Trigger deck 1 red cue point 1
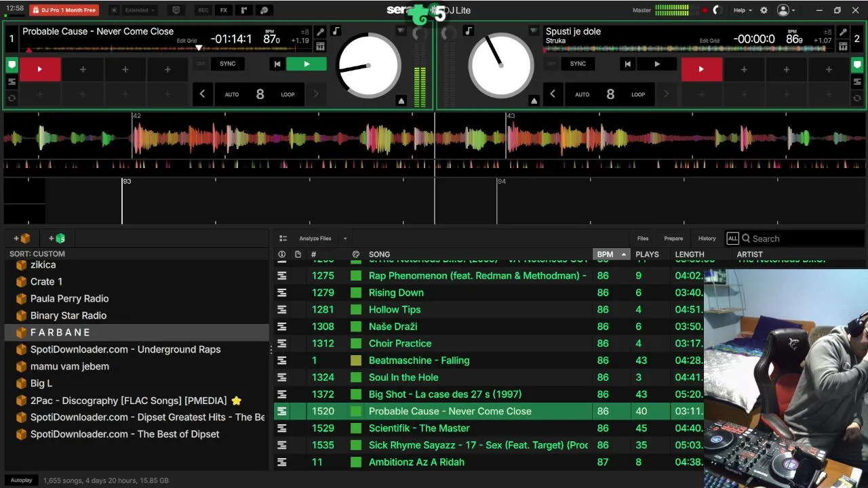 [40, 69]
